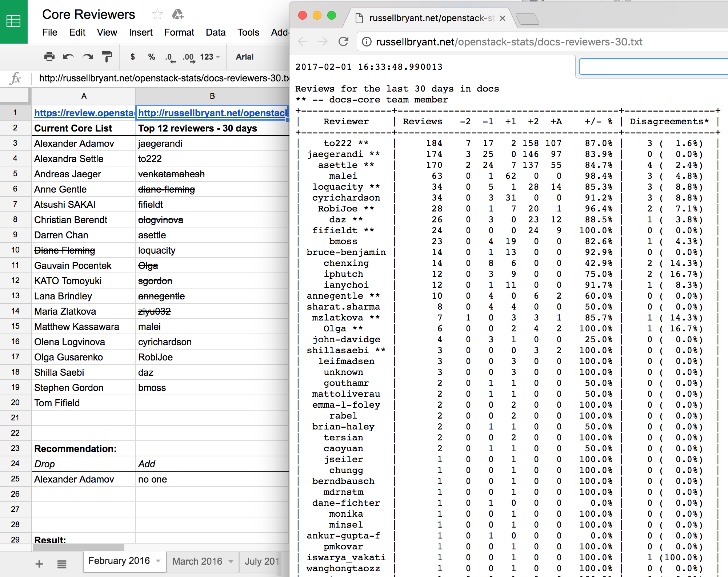This screenshot has height=577, width=728.
Task: Open the 123 number format dropdown
Action: point(210,57)
